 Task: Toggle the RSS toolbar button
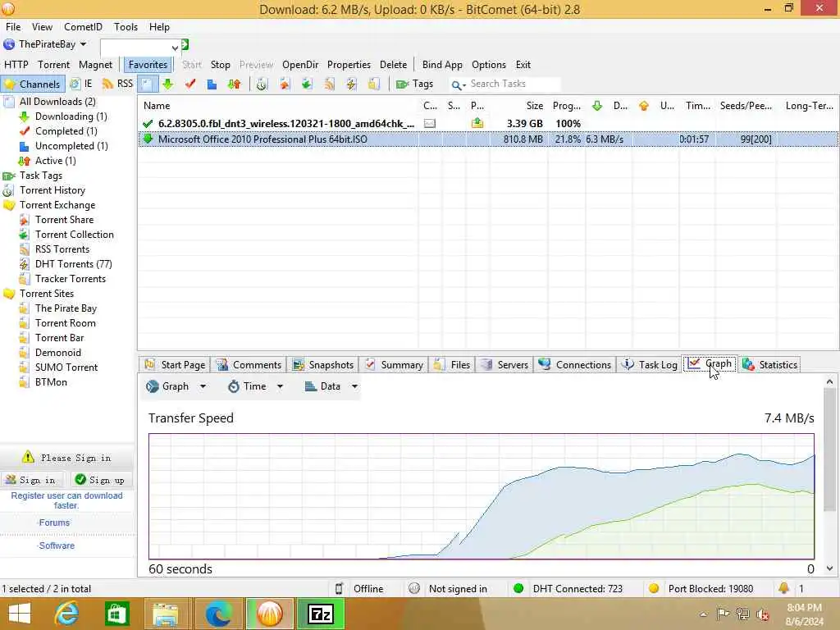[x=117, y=84]
